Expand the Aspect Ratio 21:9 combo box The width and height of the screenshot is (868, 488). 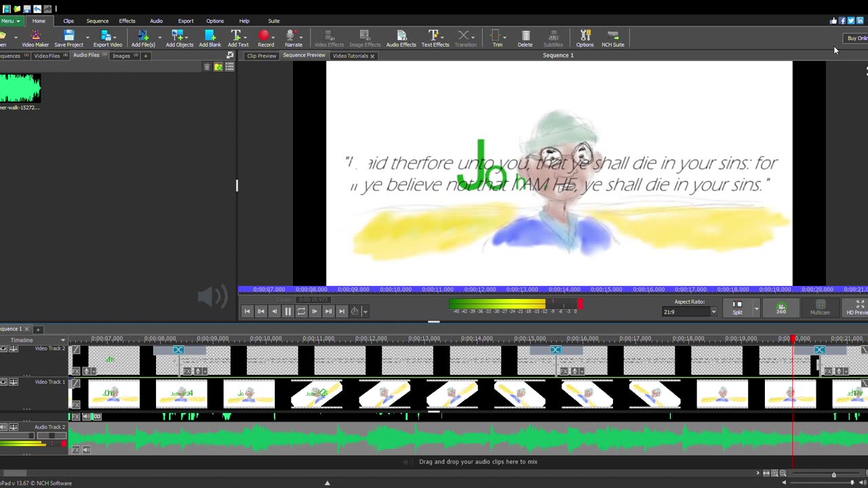point(690,312)
